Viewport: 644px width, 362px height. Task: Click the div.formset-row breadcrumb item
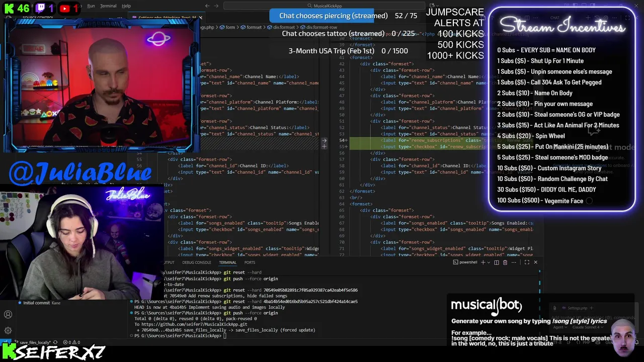click(x=318, y=27)
